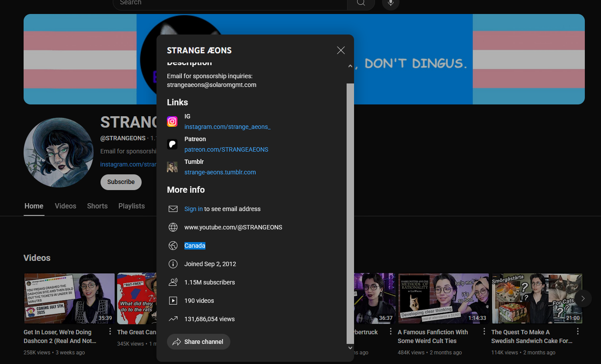Viewport: 601px width, 364px height.
Task: Click the Instagram icon in Links
Action: [x=172, y=121]
